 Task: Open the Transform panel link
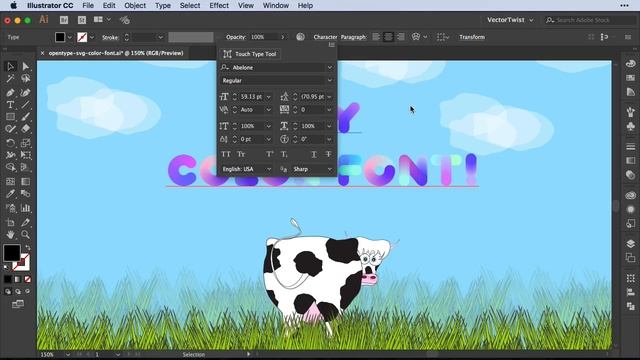coord(472,37)
